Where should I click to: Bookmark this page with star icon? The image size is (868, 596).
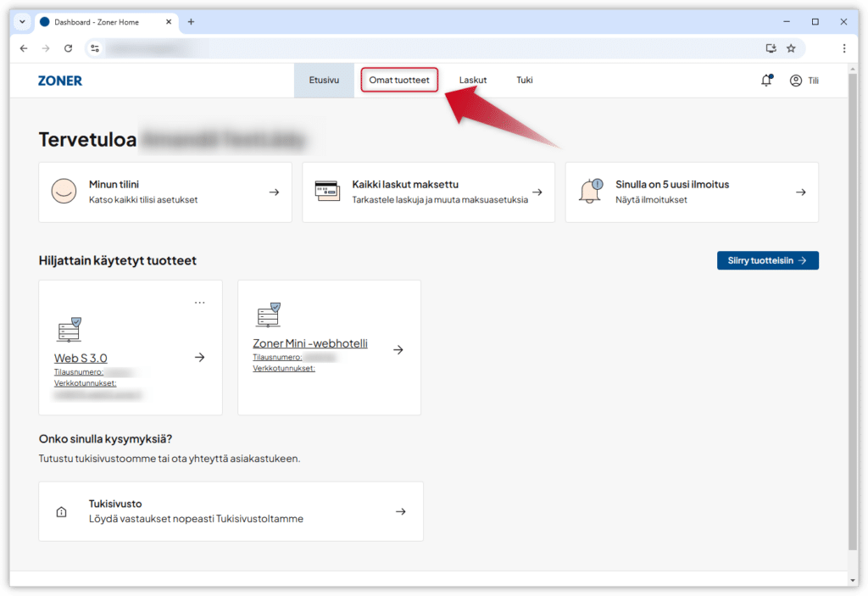[791, 48]
